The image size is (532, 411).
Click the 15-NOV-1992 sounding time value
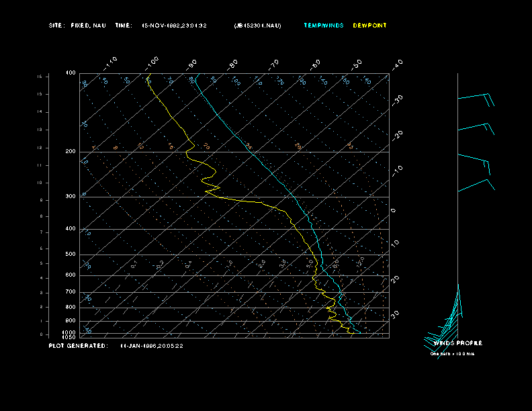pos(174,26)
